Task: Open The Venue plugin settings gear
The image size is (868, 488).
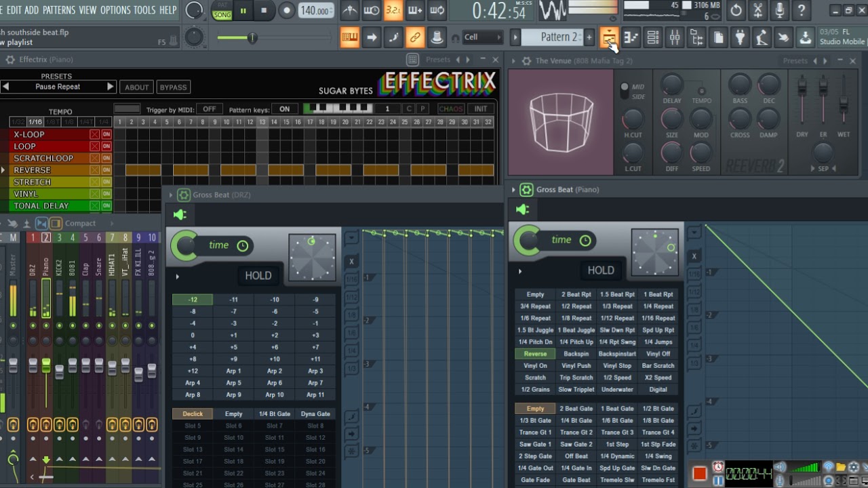Action: pos(526,60)
